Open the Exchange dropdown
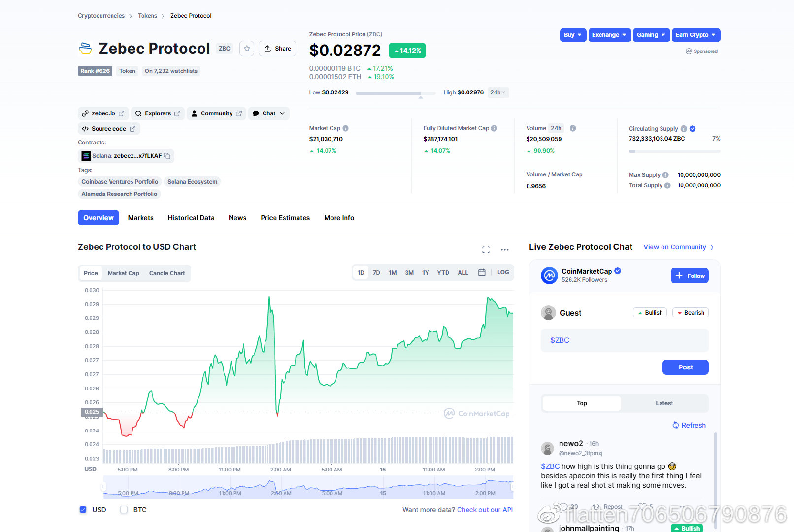Image resolution: width=794 pixels, height=532 pixels. (x=609, y=35)
